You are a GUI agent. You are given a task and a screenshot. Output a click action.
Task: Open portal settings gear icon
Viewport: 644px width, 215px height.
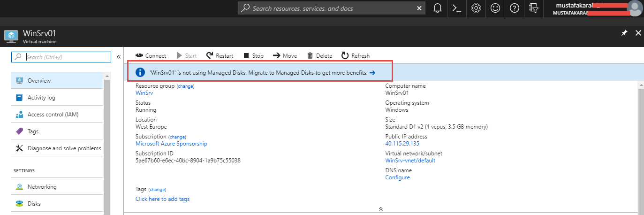point(476,8)
